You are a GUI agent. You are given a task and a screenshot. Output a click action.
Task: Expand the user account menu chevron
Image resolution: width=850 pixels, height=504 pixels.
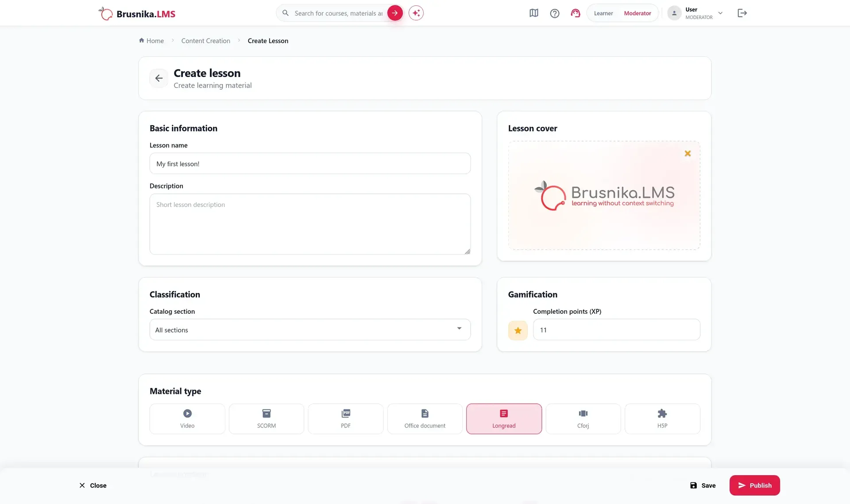coord(720,13)
